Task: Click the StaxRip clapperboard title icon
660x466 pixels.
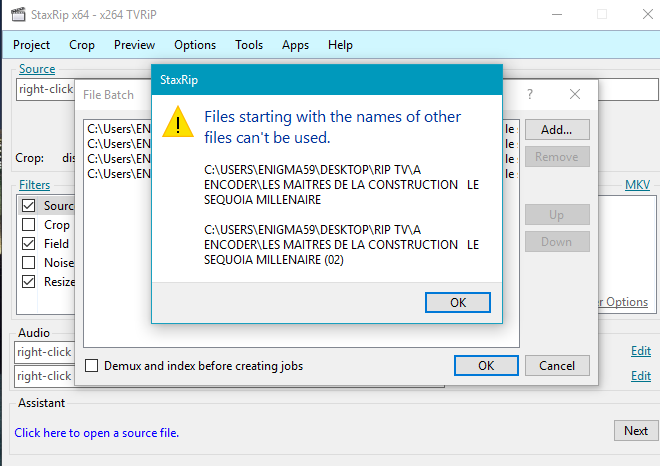Action: coord(18,15)
